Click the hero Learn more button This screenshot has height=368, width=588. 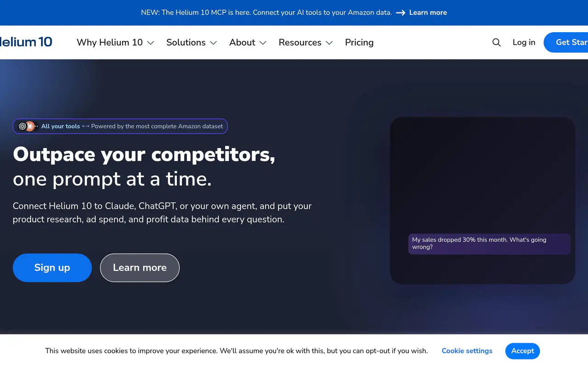pyautogui.click(x=140, y=268)
